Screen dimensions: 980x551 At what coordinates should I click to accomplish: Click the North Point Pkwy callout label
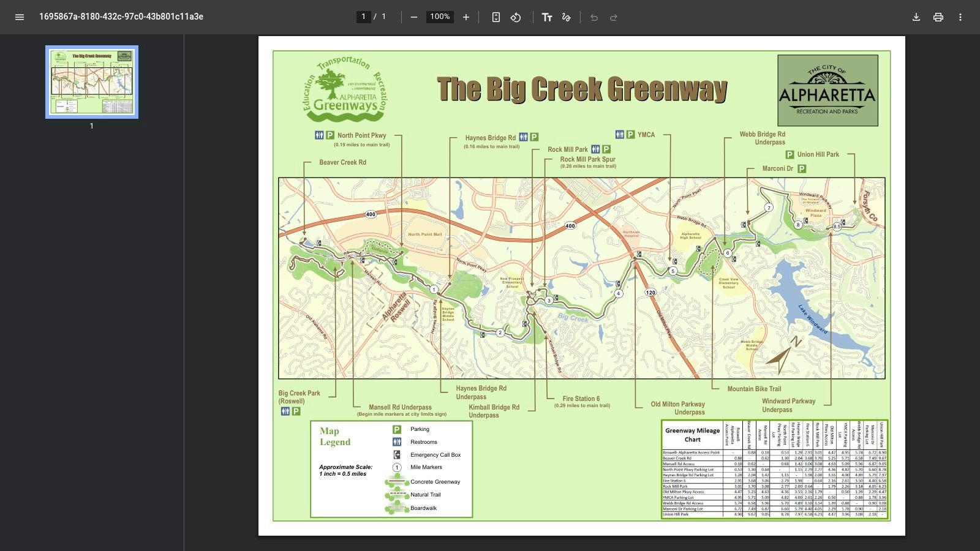361,135
